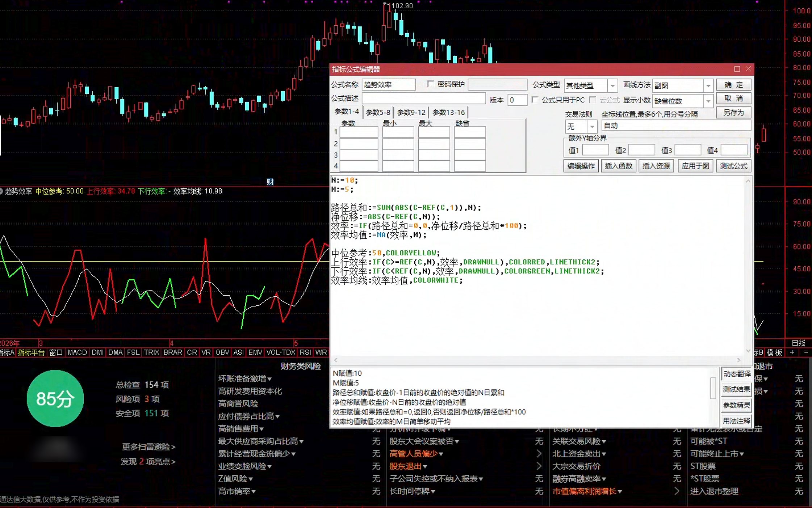This screenshot has width=812, height=508.
Task: Click 参数精灵 button
Action: (737, 405)
